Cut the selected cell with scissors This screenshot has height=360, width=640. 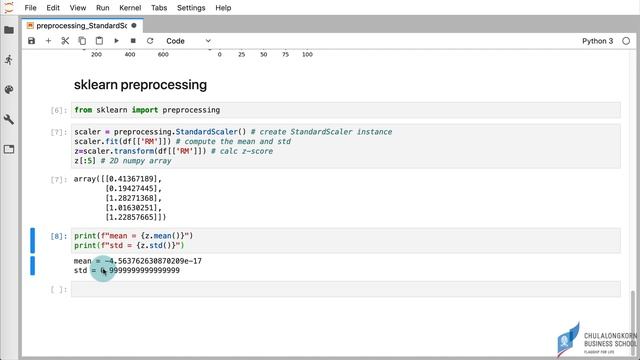(65, 41)
